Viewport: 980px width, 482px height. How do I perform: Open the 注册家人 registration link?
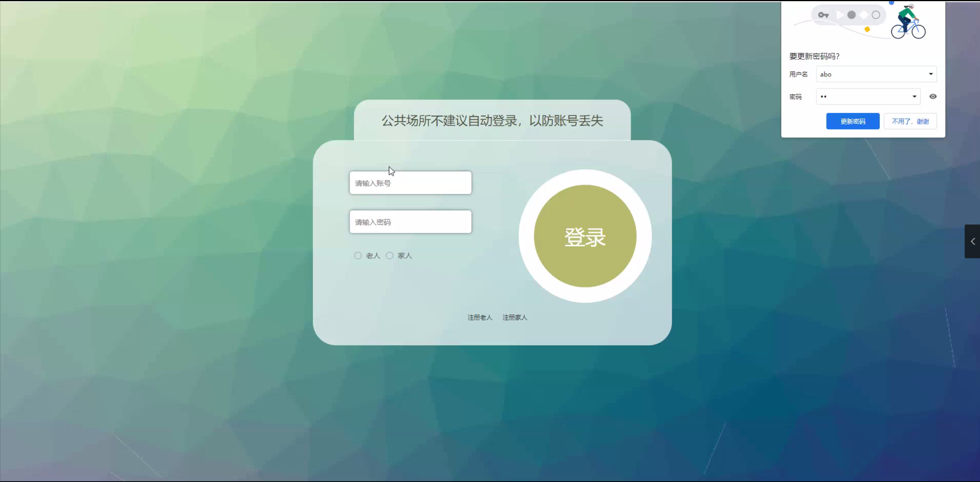pos(515,317)
